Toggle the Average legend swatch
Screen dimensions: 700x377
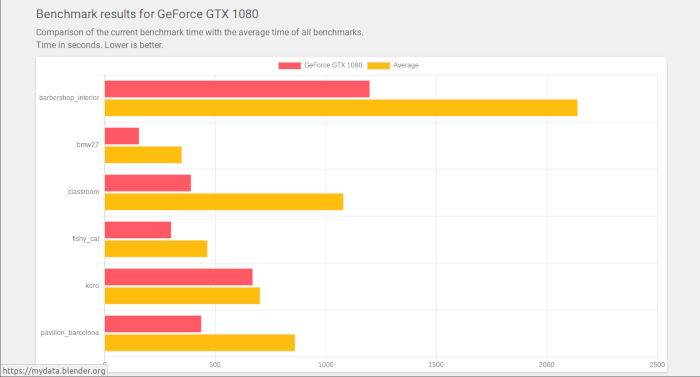(379, 66)
